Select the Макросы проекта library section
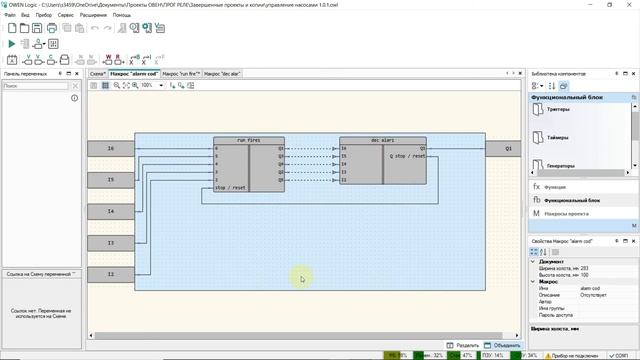The width and height of the screenshot is (640, 360). coord(583,213)
